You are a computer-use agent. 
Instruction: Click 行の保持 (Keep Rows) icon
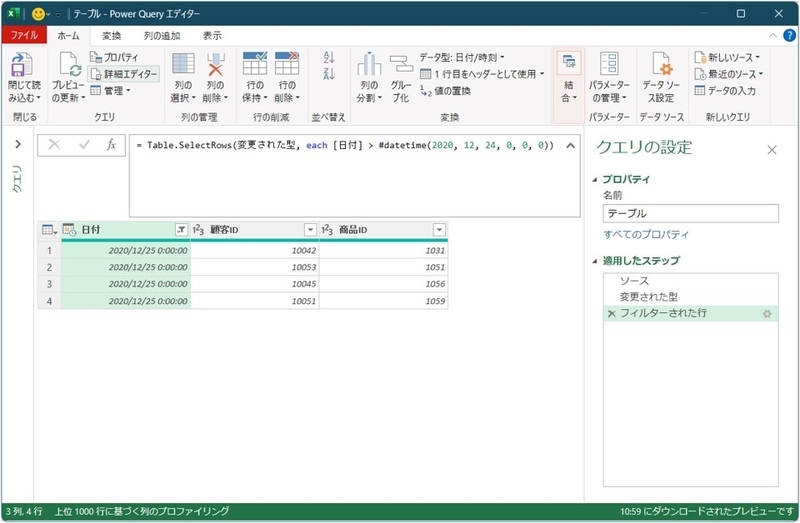click(x=255, y=63)
